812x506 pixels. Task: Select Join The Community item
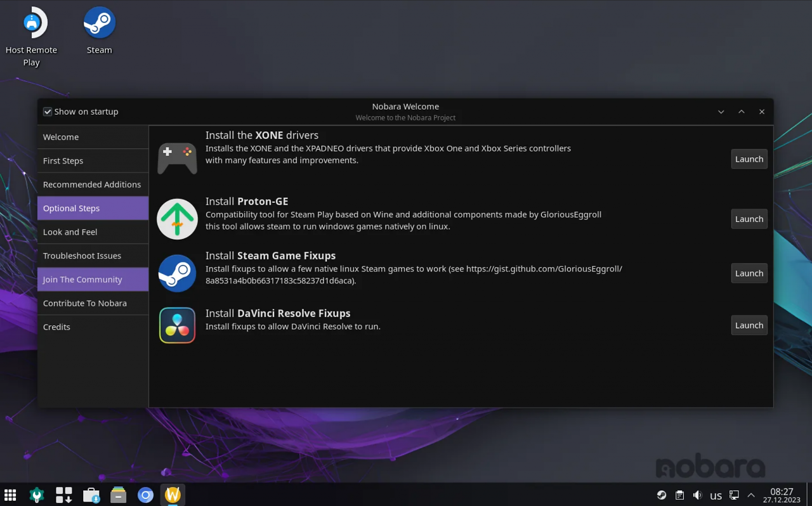point(93,280)
